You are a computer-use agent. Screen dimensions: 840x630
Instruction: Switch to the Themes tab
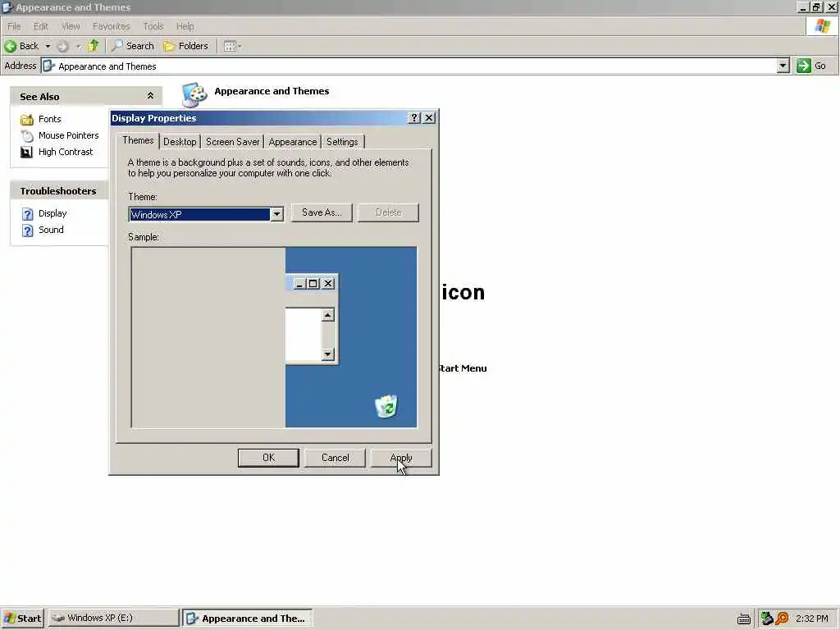click(138, 140)
